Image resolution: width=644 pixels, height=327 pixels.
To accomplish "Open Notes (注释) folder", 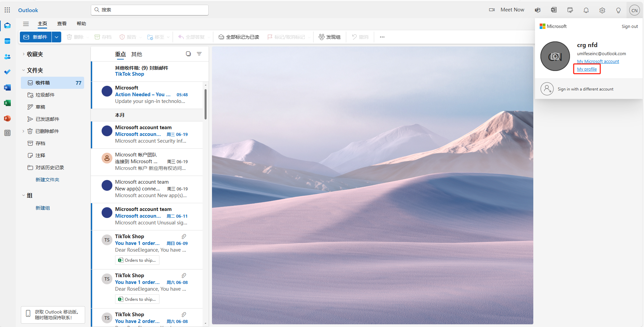I will point(52,155).
